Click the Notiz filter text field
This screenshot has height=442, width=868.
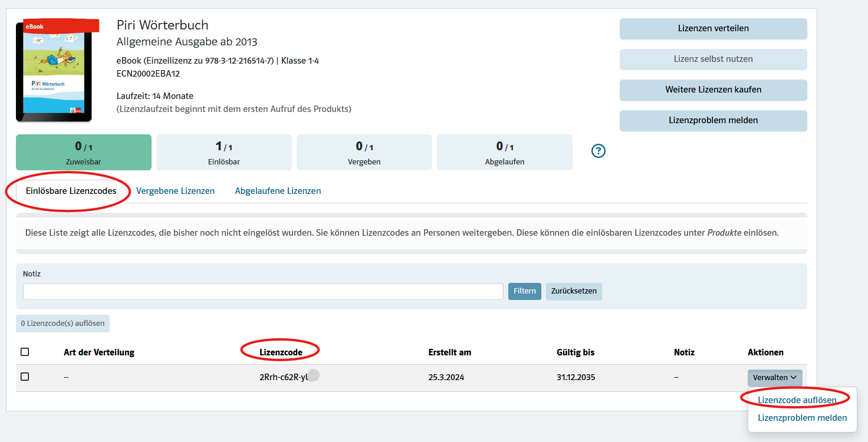[263, 291]
